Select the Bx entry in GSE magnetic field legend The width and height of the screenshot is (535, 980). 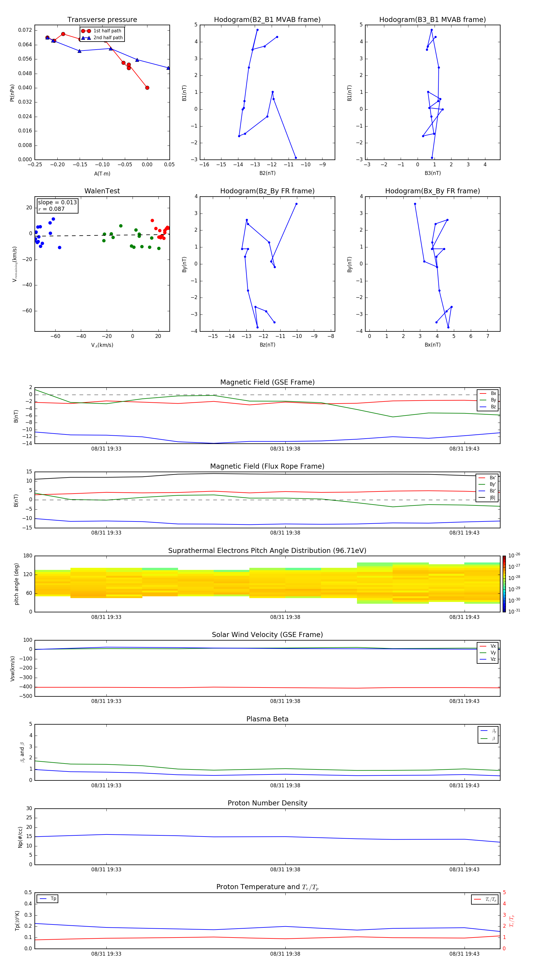(488, 393)
